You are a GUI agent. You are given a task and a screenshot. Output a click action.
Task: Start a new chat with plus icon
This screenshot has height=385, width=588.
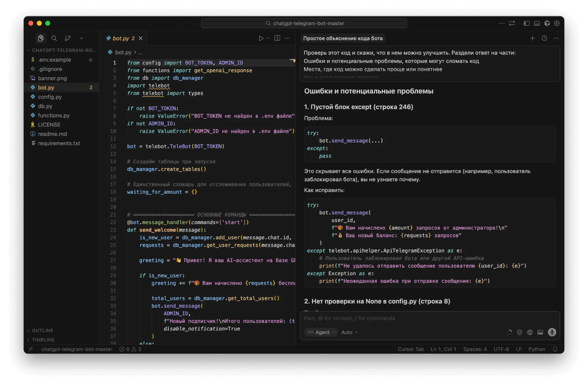532,38
